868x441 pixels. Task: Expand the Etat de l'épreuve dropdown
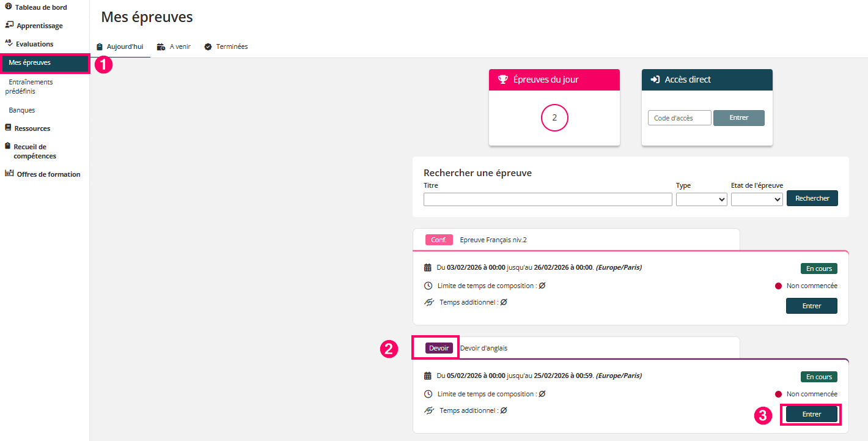[x=757, y=199]
